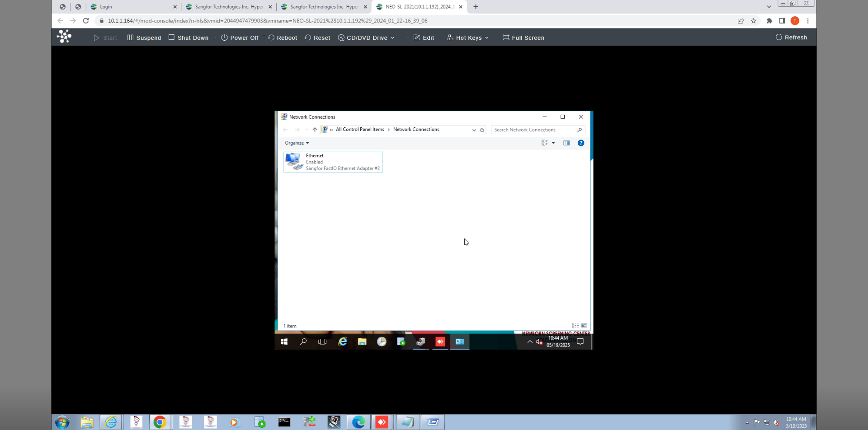Image resolution: width=868 pixels, height=430 pixels.
Task: Open the clock app in guest taskbar
Action: tap(382, 342)
